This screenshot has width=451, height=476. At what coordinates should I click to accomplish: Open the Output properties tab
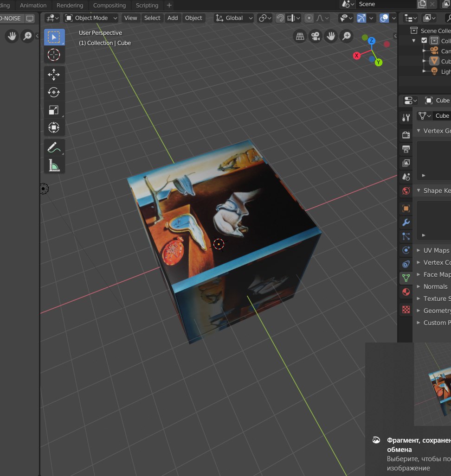406,149
